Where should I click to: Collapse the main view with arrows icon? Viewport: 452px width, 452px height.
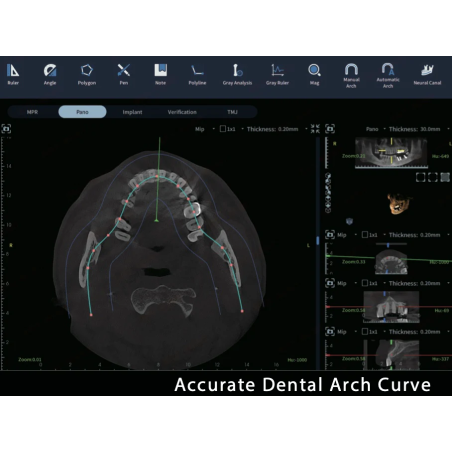(315, 129)
